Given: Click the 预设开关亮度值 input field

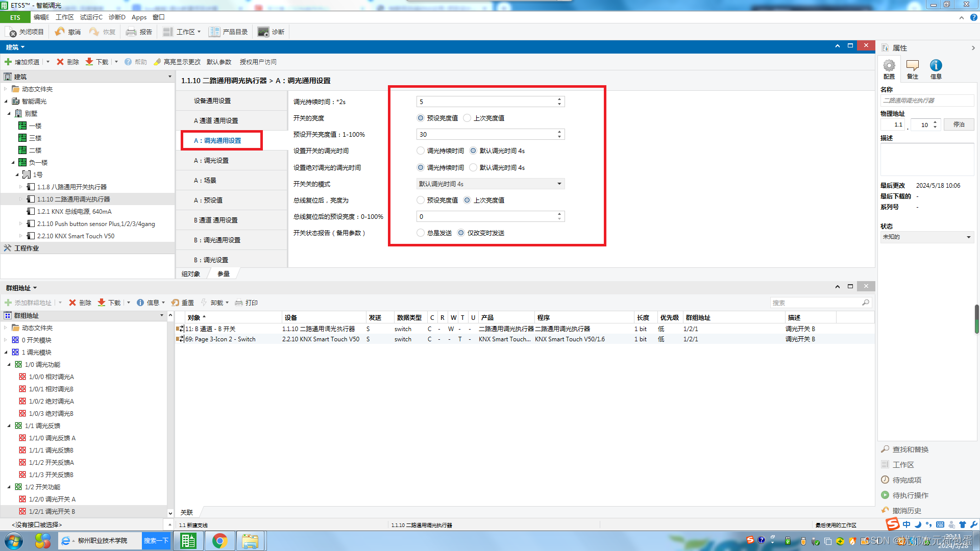Looking at the screenshot, I should click(x=486, y=135).
